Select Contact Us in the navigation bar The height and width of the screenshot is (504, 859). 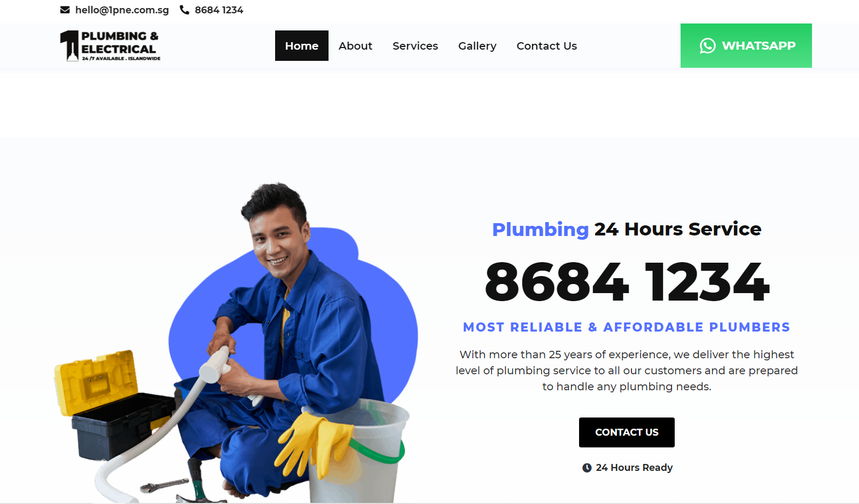click(546, 46)
